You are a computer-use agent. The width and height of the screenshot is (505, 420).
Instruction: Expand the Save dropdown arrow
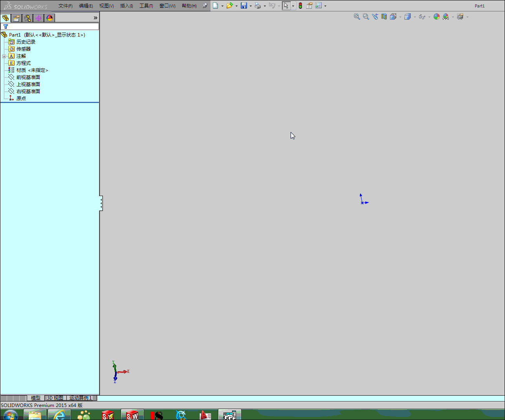251,6
